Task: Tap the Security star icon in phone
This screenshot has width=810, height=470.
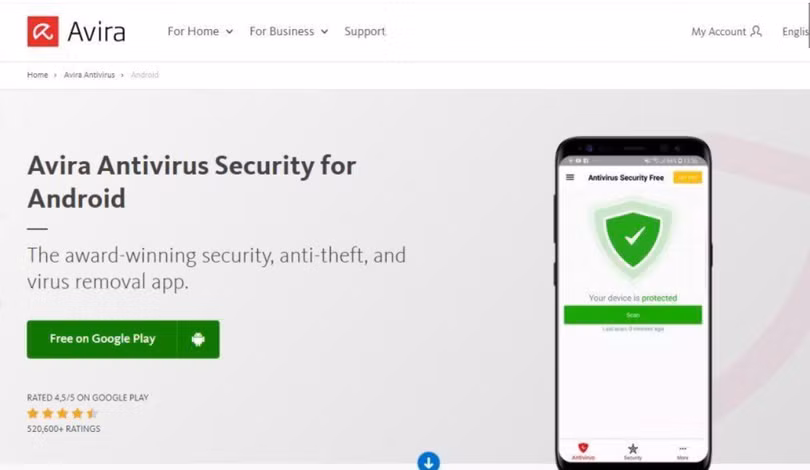Action: click(x=633, y=448)
